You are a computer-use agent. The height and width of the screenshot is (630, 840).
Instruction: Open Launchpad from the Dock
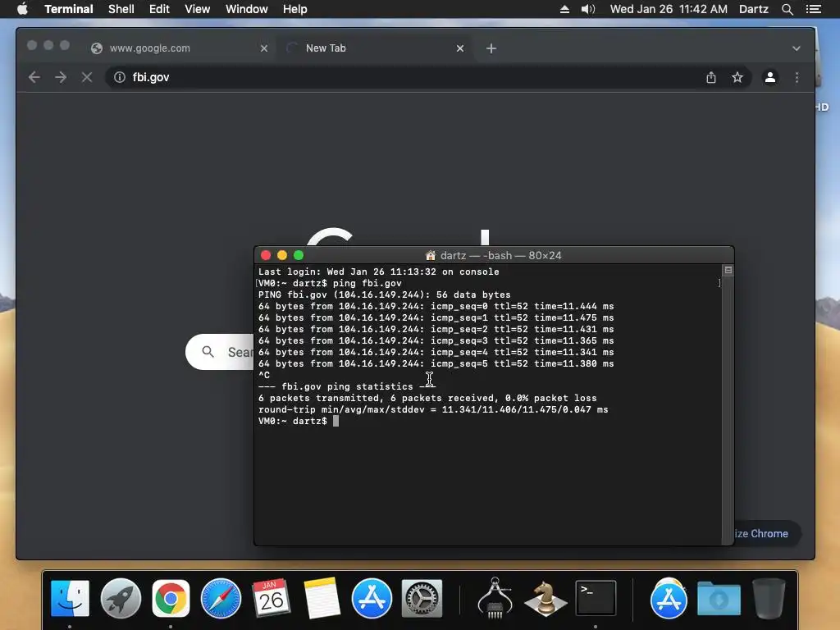(x=121, y=598)
